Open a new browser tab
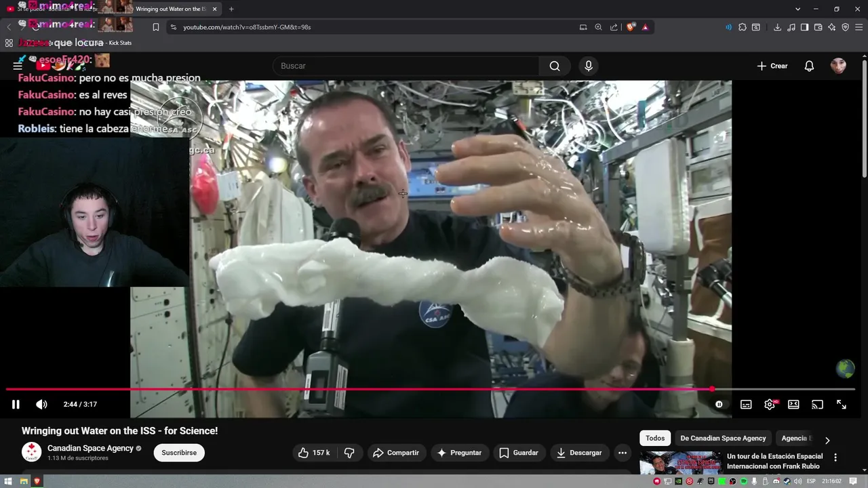Screen dimensions: 868x488 231,9
